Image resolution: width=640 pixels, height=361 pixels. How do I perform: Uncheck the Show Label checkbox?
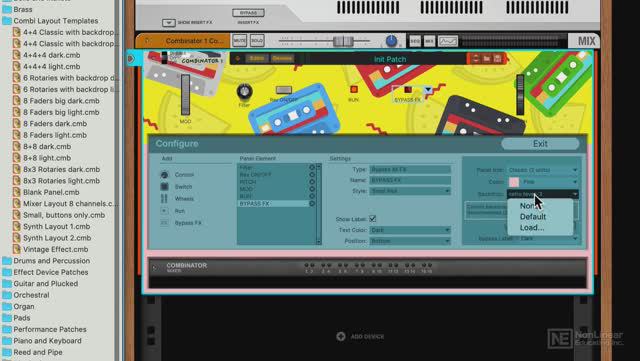tap(373, 219)
